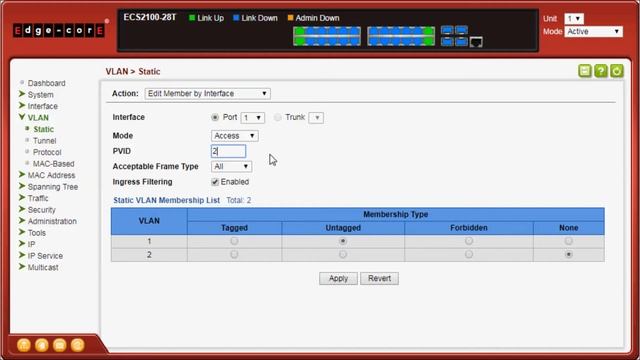Open the MAC Address sidebar menu
The height and width of the screenshot is (360, 640).
click(x=51, y=176)
